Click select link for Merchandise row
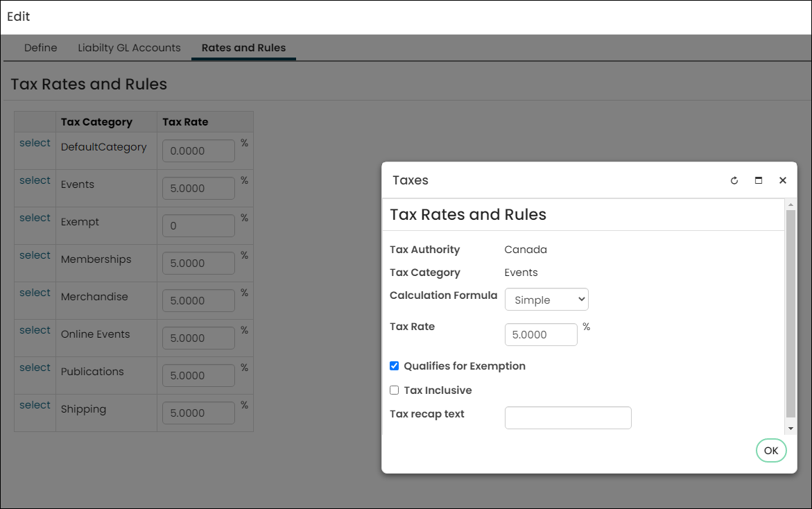812x509 pixels. click(35, 293)
